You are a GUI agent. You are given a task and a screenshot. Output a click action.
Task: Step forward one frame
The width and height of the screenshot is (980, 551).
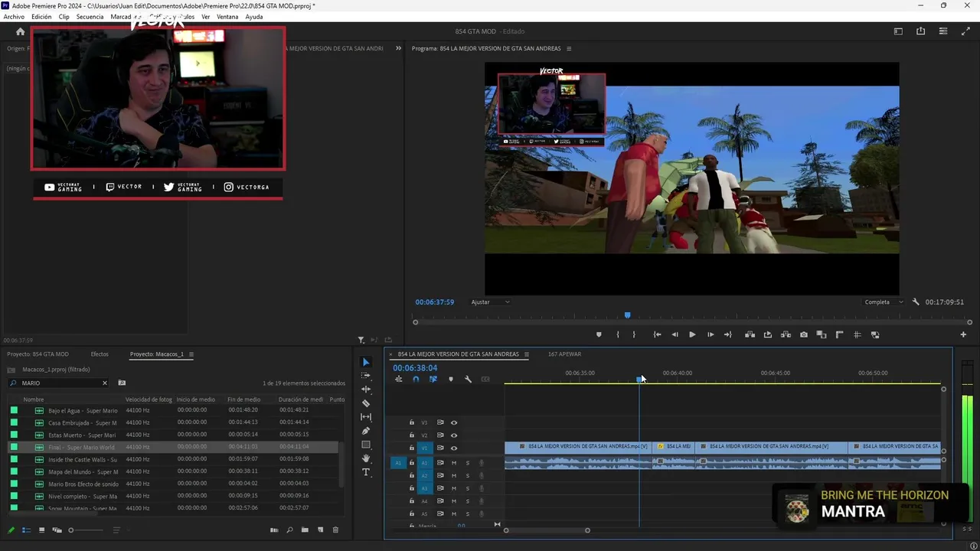click(710, 334)
